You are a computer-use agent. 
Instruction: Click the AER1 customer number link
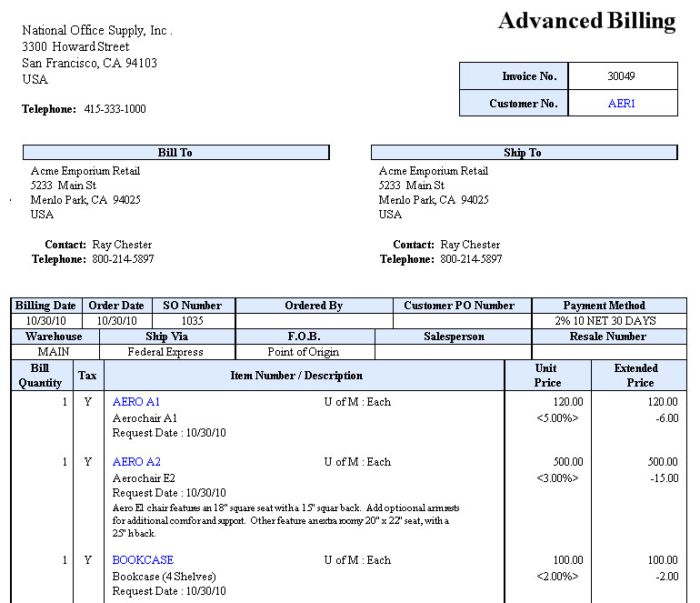[x=622, y=104]
